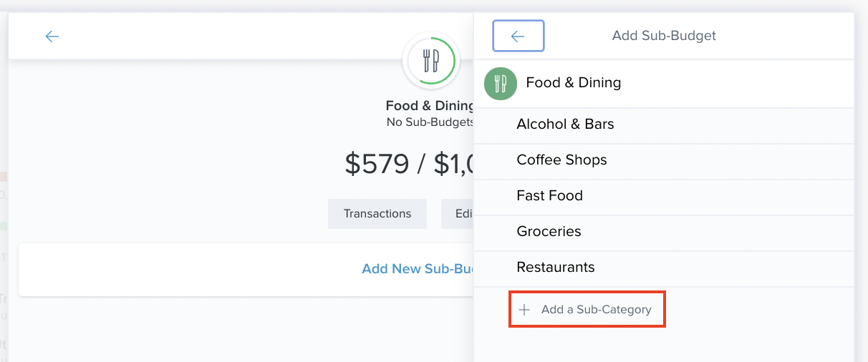
Task: Click the plus icon beside Add a Sub-Category
Action: (524, 310)
